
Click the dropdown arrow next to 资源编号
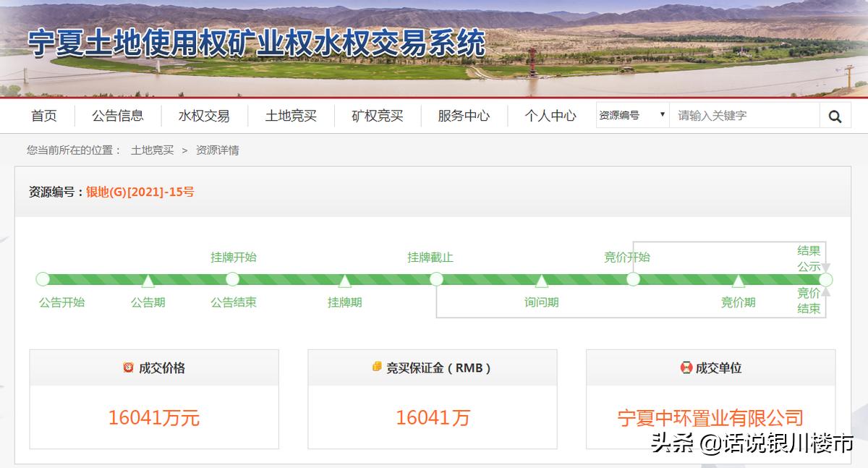tap(661, 115)
